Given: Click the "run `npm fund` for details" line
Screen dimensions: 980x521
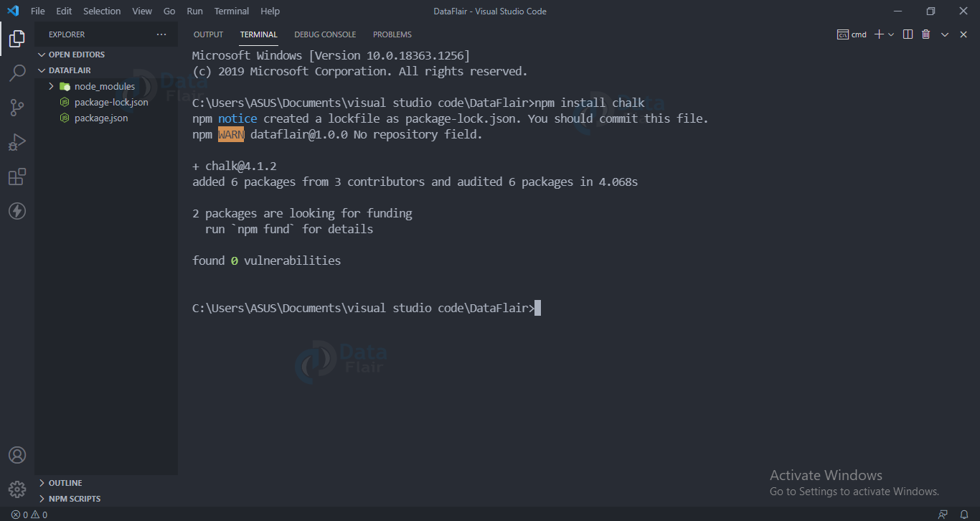Looking at the screenshot, I should click(x=289, y=229).
